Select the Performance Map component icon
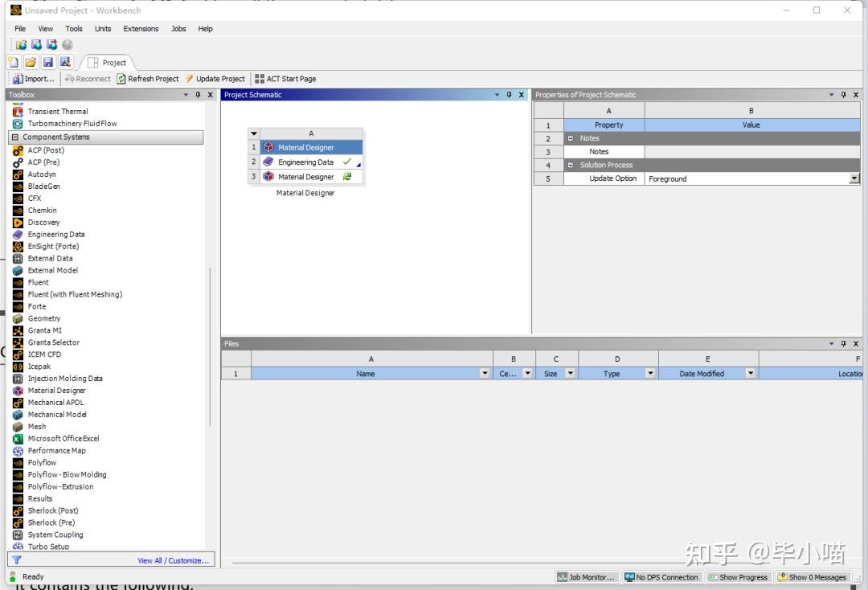This screenshot has height=590, width=868. (18, 451)
